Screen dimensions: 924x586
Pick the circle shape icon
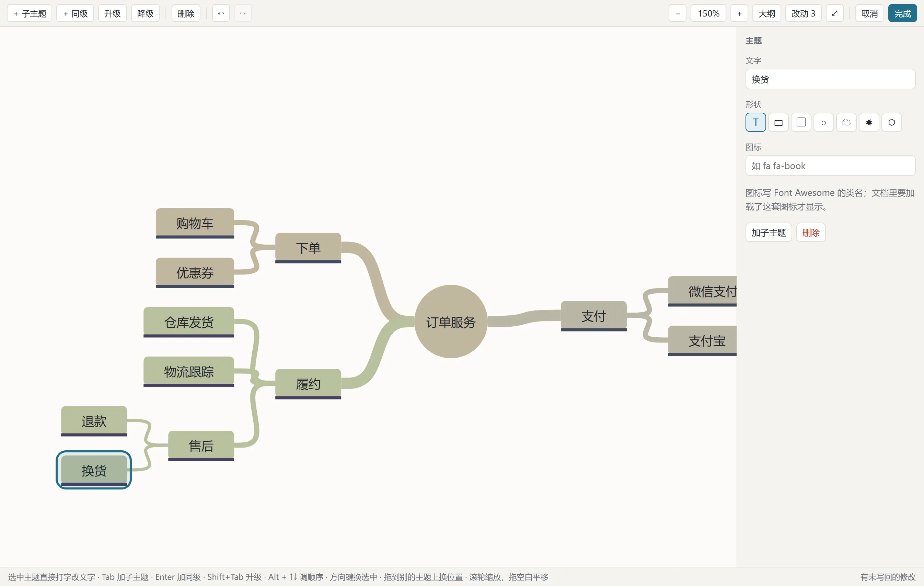(x=823, y=123)
